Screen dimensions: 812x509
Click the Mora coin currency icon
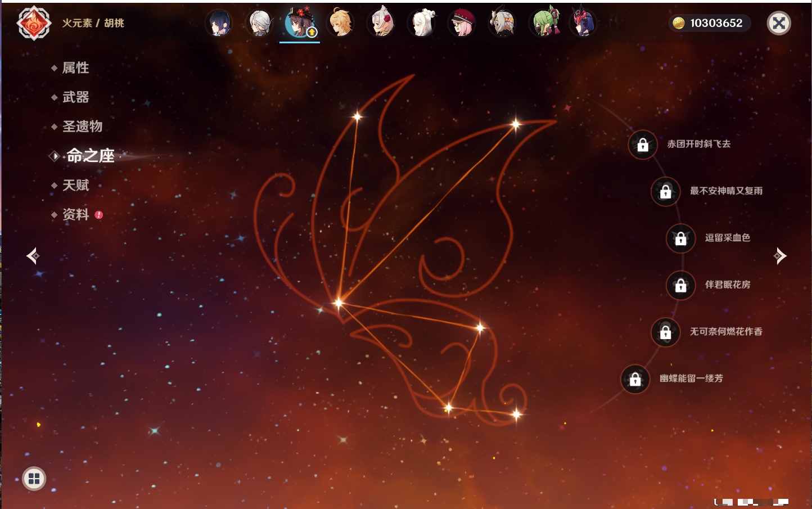click(x=679, y=23)
